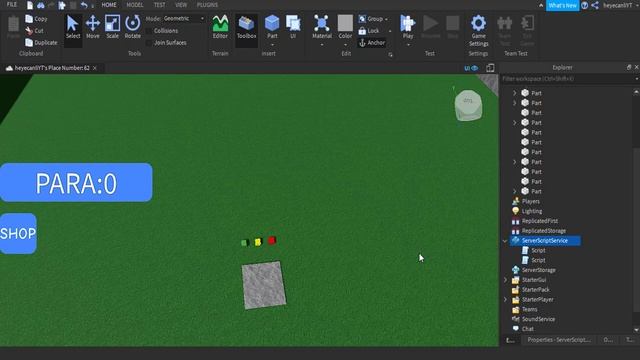Expand the StarterPlayer node
The height and width of the screenshot is (360, 640).
505,300
